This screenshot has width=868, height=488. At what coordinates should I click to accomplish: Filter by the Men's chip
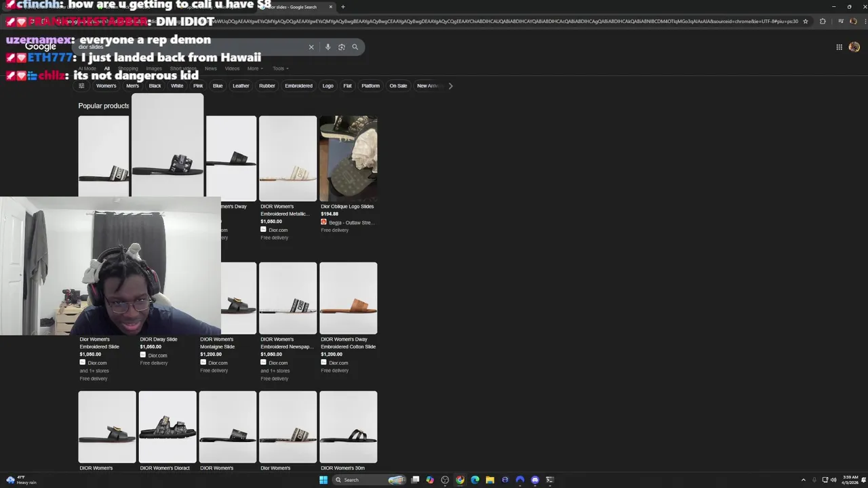[x=132, y=86]
